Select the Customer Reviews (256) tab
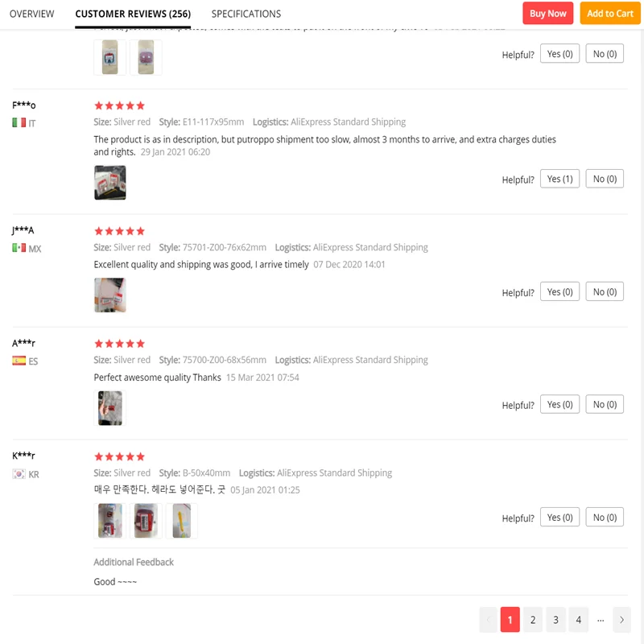 pyautogui.click(x=132, y=14)
